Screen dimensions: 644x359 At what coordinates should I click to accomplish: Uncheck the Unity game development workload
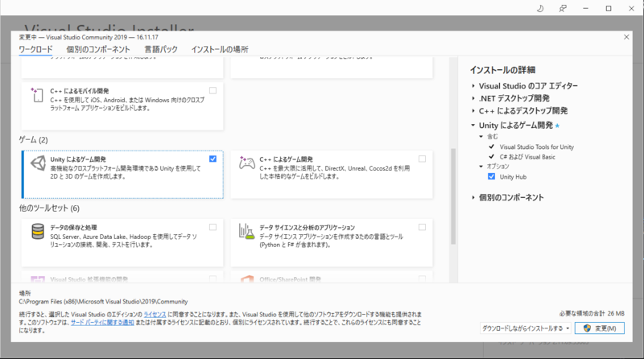213,159
